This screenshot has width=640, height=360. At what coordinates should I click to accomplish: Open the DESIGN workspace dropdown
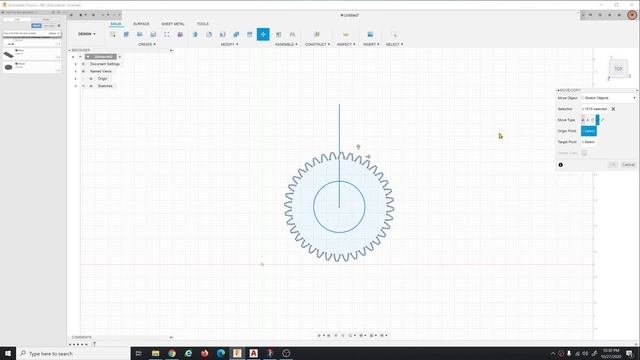point(87,34)
